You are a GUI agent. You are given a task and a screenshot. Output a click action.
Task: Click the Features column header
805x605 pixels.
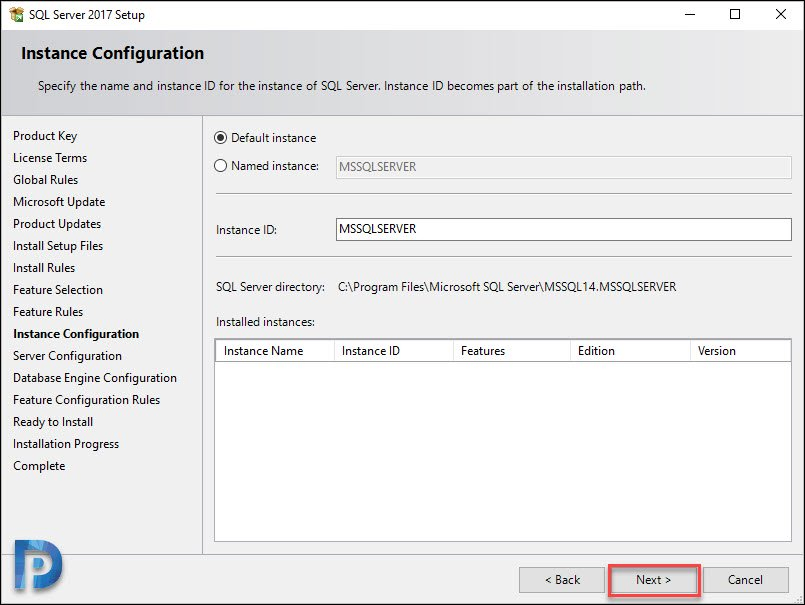pos(512,351)
